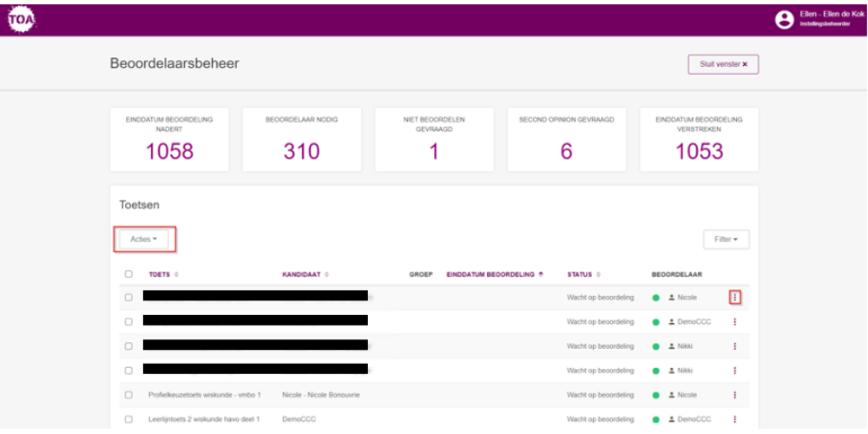The image size is (868, 434).
Task: Sort by Kandidaat column arrow
Action: coord(326,274)
